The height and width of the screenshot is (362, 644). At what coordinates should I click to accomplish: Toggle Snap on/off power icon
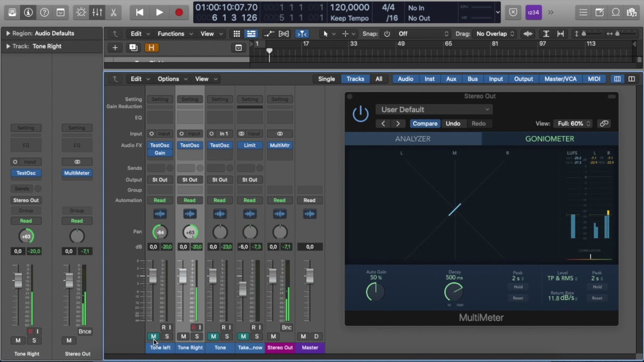click(387, 34)
